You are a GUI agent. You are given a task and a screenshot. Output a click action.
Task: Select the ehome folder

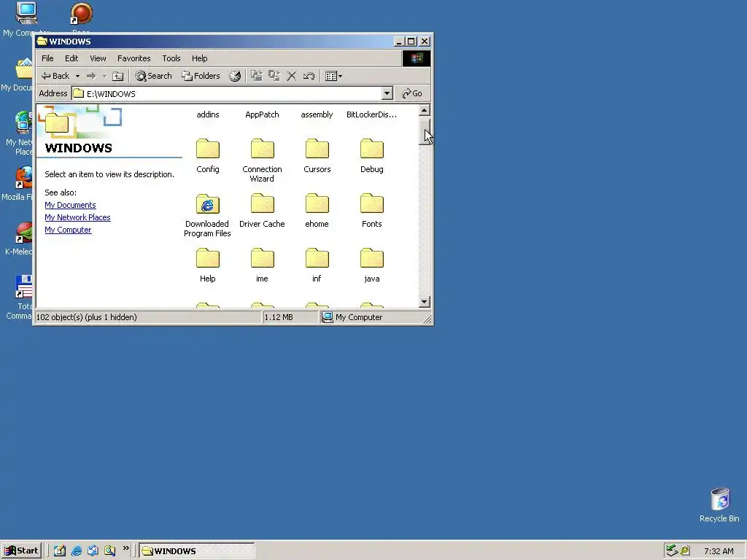point(317,211)
